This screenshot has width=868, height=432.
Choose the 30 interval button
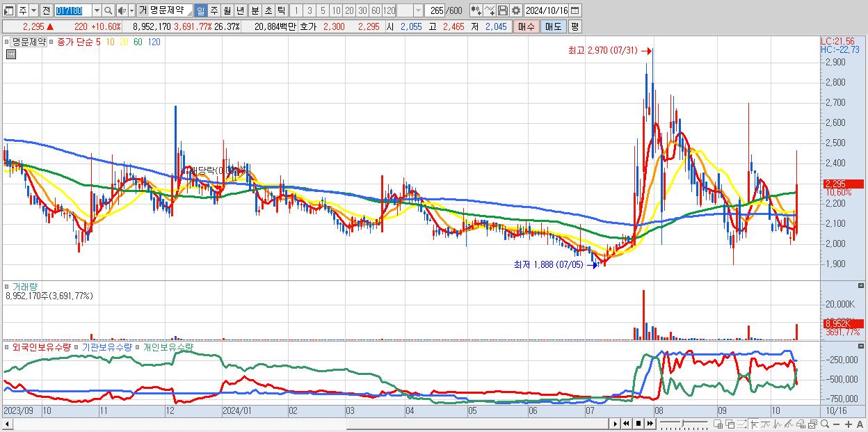(362, 10)
